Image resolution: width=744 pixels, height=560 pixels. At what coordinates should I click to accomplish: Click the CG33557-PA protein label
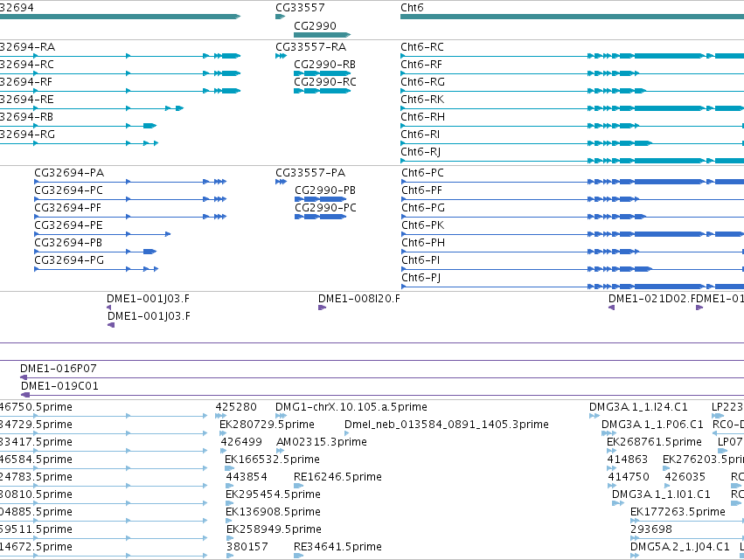point(310,173)
